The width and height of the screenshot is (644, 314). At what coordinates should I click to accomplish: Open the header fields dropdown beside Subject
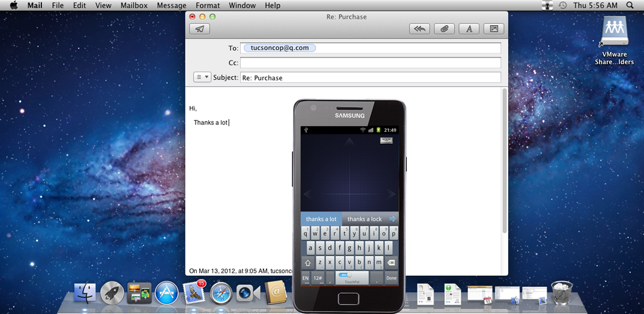[x=202, y=77]
